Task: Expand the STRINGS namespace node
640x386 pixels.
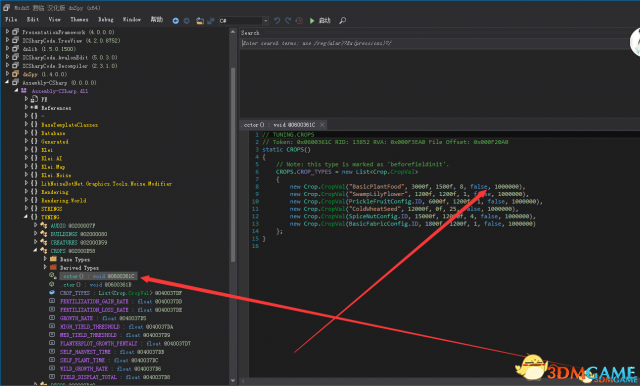Action: [26, 209]
